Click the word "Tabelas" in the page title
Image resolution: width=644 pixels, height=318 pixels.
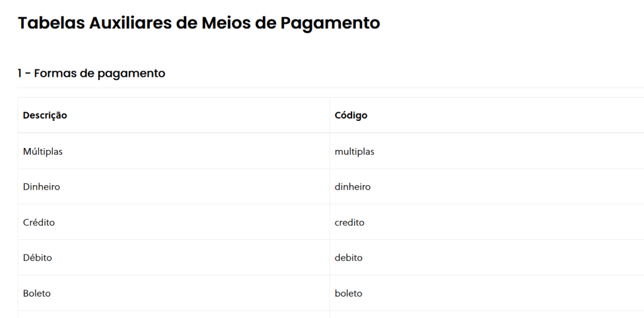click(51, 23)
